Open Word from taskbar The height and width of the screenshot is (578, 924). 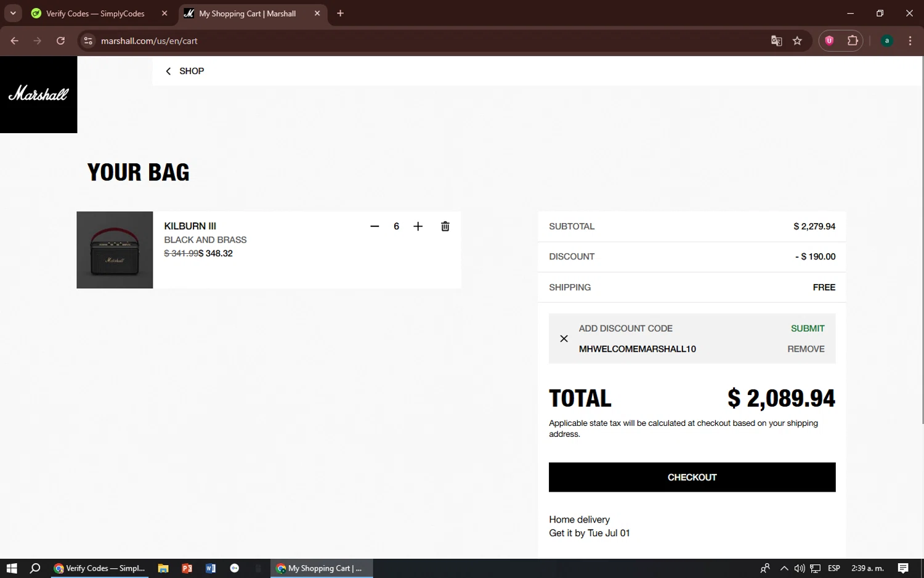pyautogui.click(x=211, y=568)
